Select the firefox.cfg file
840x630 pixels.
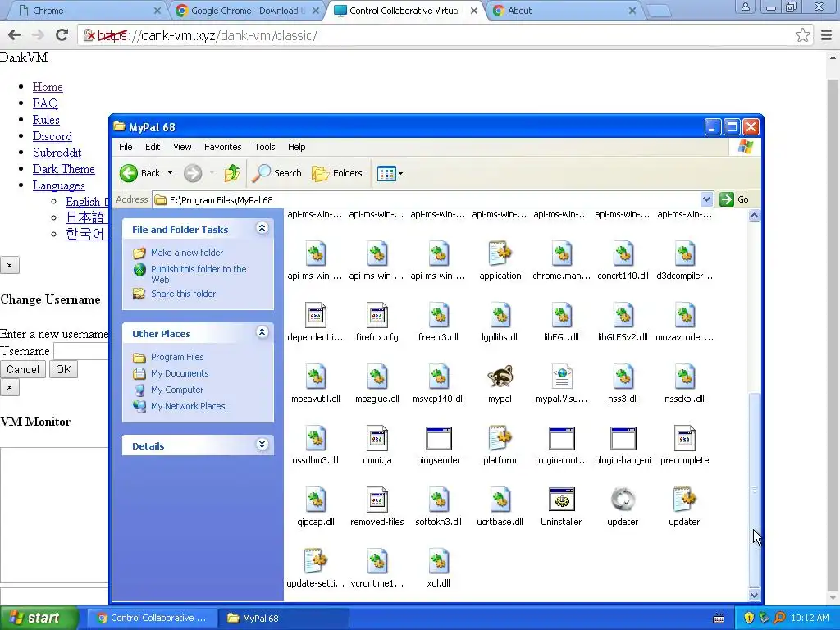377,315
